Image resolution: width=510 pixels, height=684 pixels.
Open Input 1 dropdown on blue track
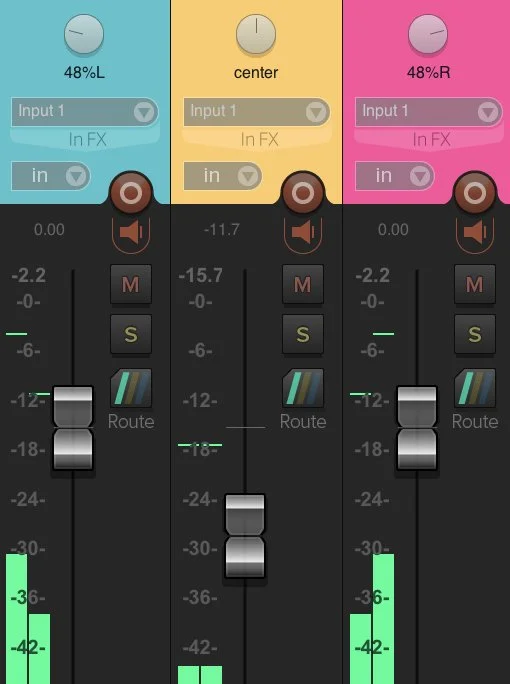tap(85, 112)
